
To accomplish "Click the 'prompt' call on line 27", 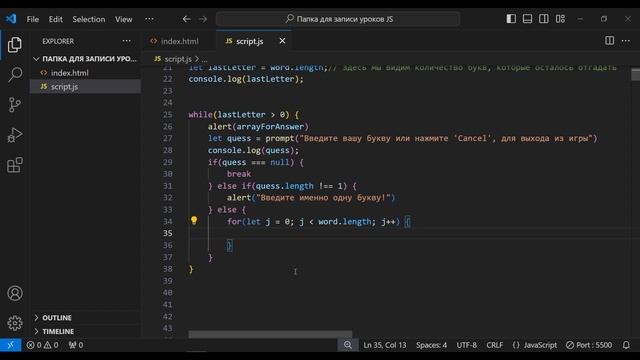I will (280, 138).
